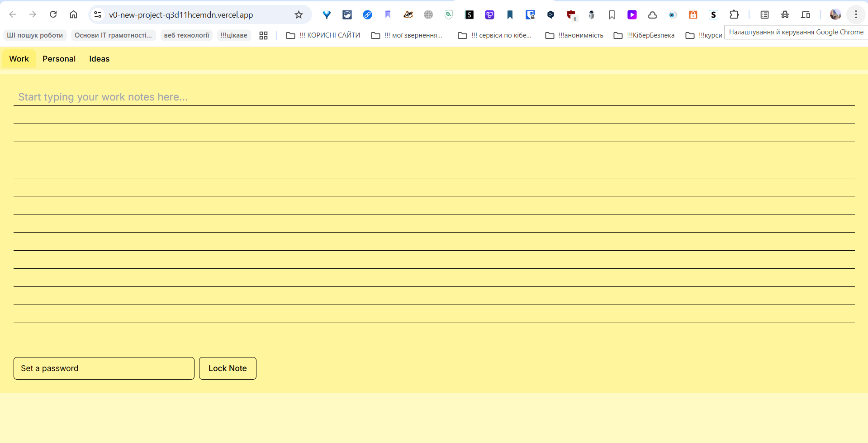Open the Chrome three-dot menu
Screen dimensions: 868x443
click(856, 15)
